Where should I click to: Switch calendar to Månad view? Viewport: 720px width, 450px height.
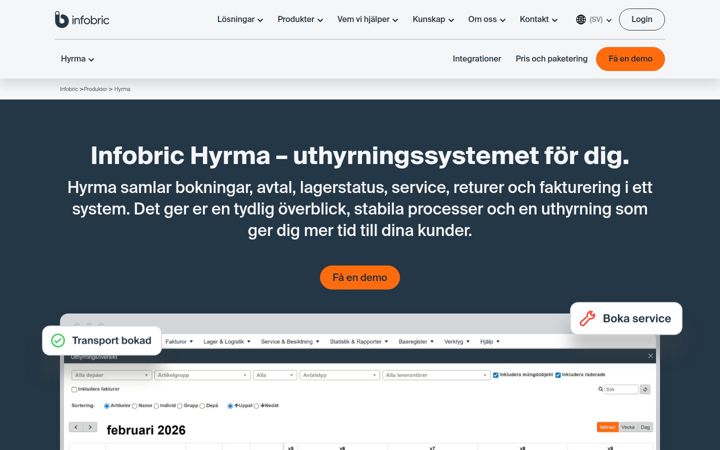pyautogui.click(x=608, y=427)
